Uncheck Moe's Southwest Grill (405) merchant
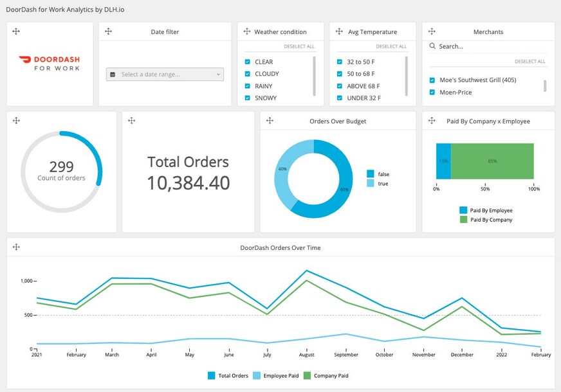 432,80
